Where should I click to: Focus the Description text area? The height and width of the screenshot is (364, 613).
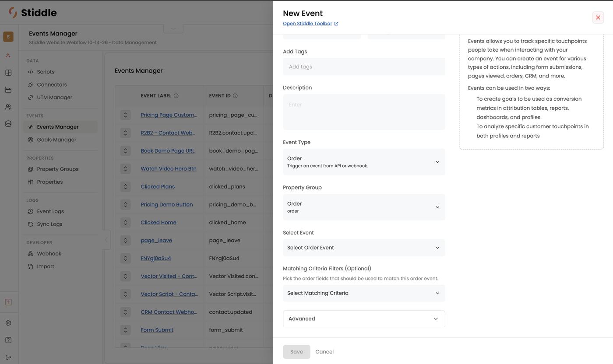(364, 112)
